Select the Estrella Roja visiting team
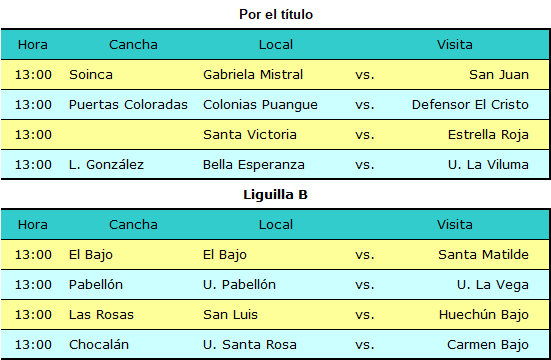The width and height of the screenshot is (551, 360). click(488, 135)
